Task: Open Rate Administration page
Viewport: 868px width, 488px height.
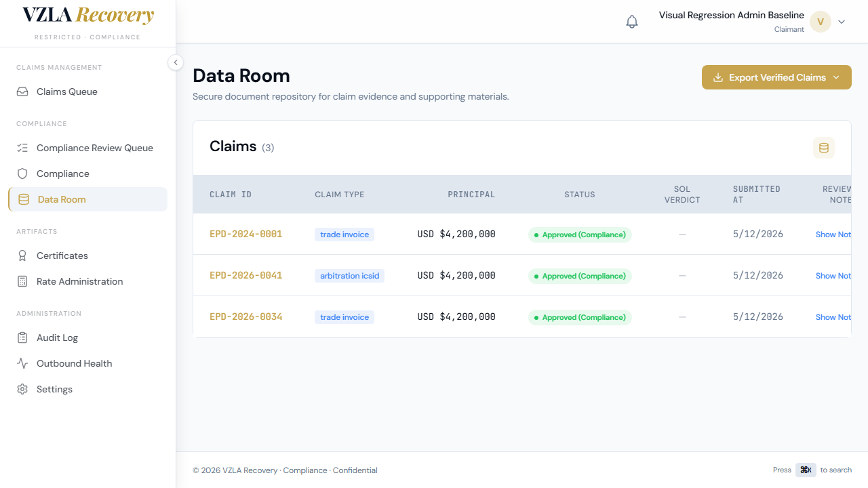Action: pos(87,281)
